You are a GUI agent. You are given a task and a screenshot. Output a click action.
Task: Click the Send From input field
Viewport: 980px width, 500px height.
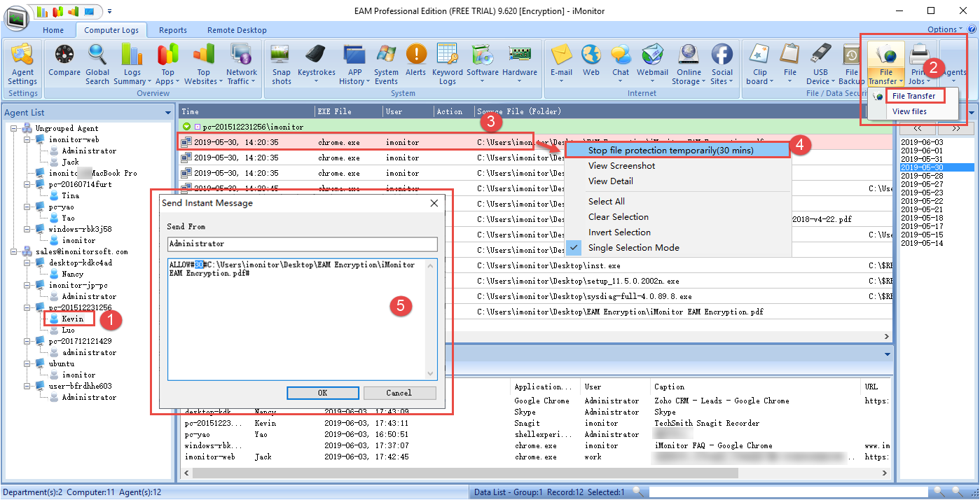tap(303, 244)
